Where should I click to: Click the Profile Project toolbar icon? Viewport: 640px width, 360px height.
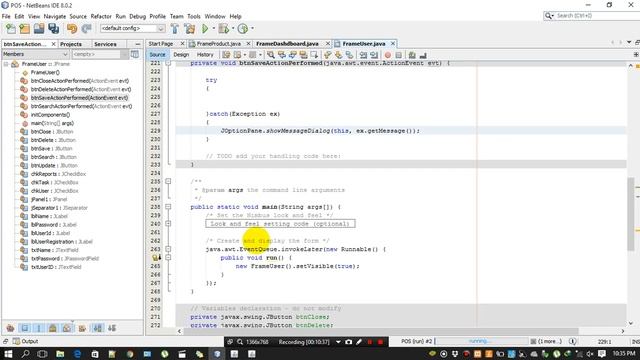pyautogui.click(x=243, y=29)
